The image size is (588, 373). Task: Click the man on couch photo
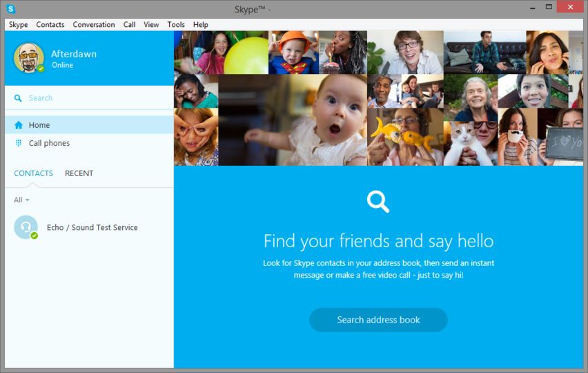485,52
